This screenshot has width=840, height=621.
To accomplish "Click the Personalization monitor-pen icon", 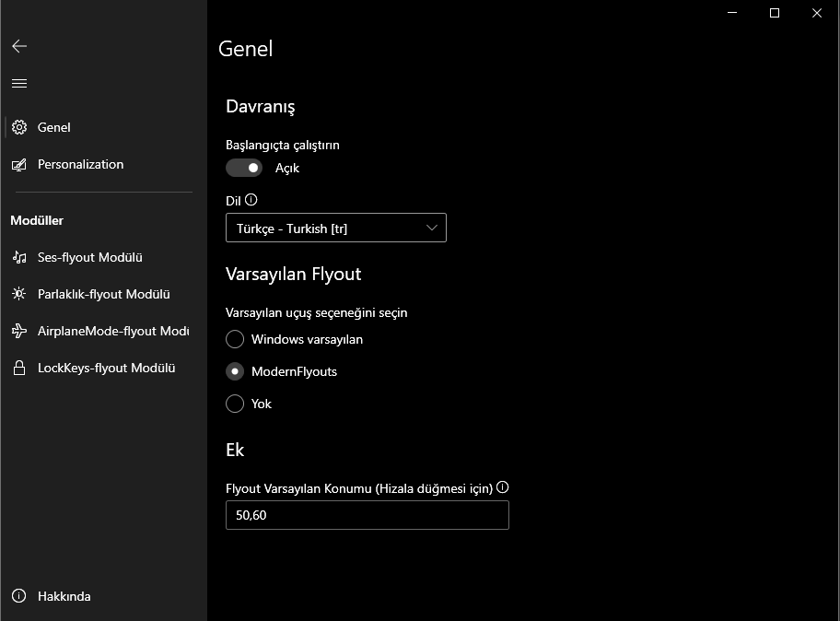I will [x=19, y=164].
